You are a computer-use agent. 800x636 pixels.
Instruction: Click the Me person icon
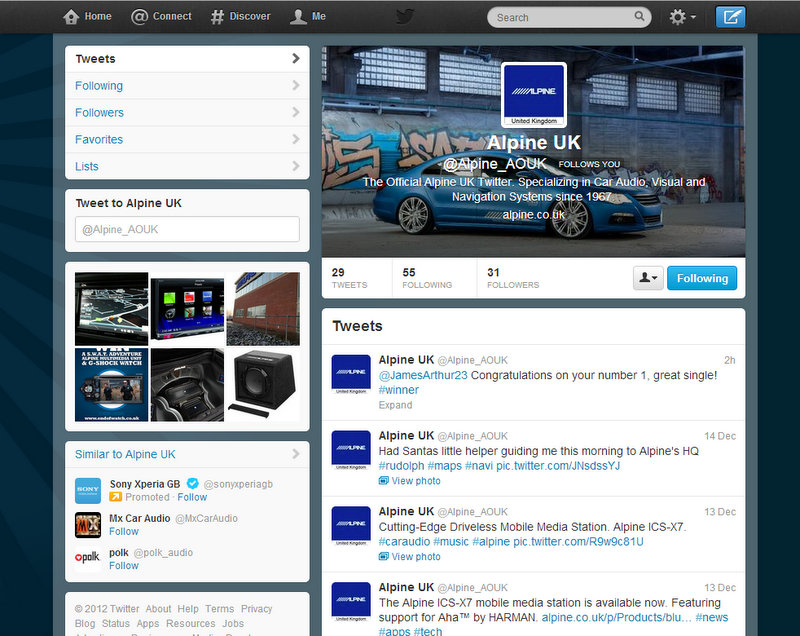pyautogui.click(x=298, y=17)
